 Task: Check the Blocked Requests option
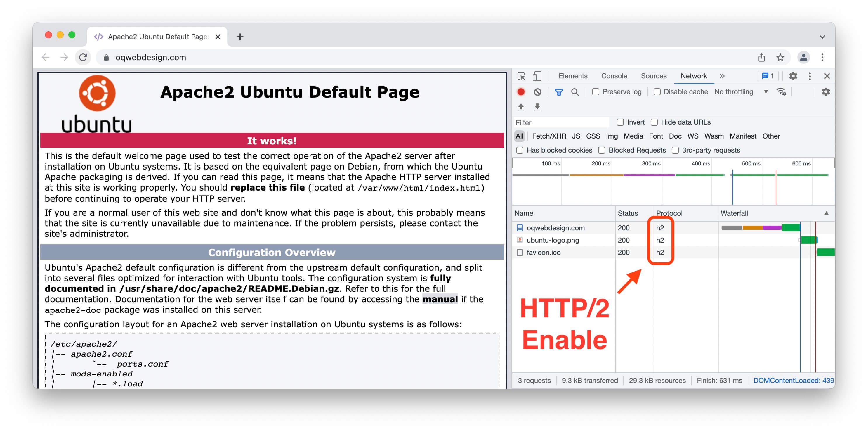tap(601, 150)
